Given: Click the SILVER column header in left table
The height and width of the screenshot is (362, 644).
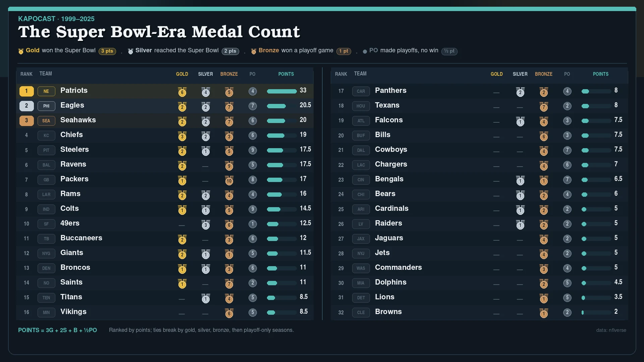Looking at the screenshot, I should (x=206, y=74).
